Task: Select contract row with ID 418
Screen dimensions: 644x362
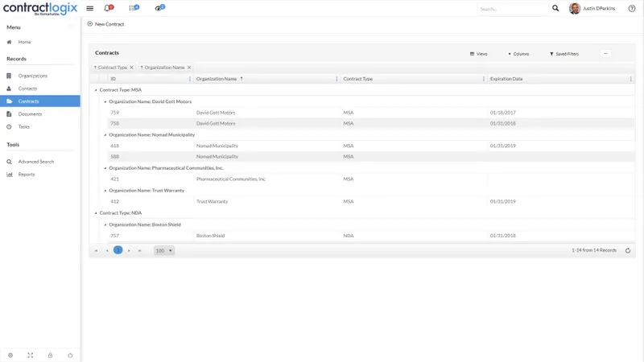Action: 371,146
